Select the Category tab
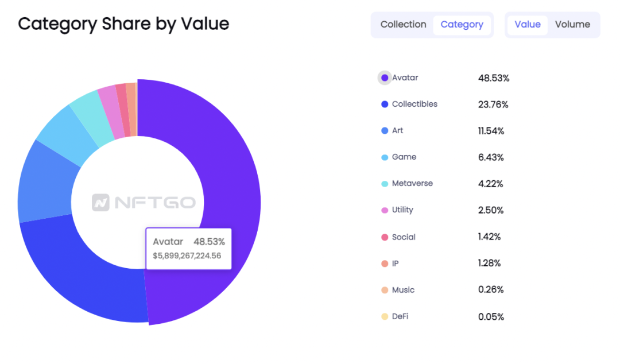Viewport: 620px width, 364px height. coord(462,25)
